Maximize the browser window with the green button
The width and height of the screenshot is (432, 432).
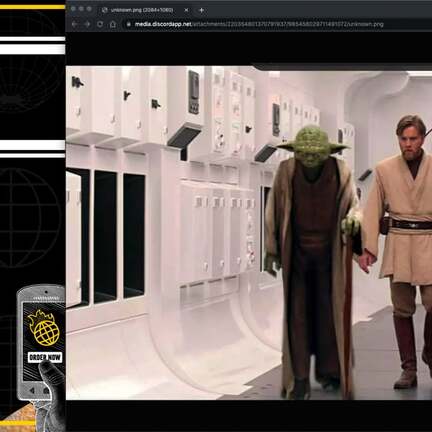(89, 9)
